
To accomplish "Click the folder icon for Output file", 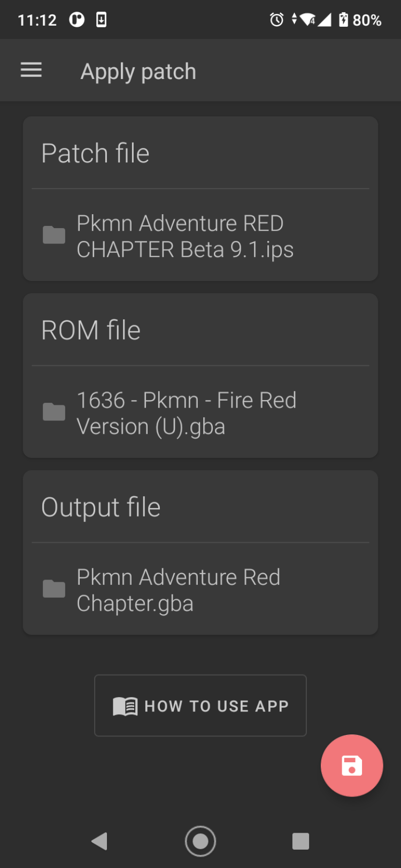I will (54, 589).
